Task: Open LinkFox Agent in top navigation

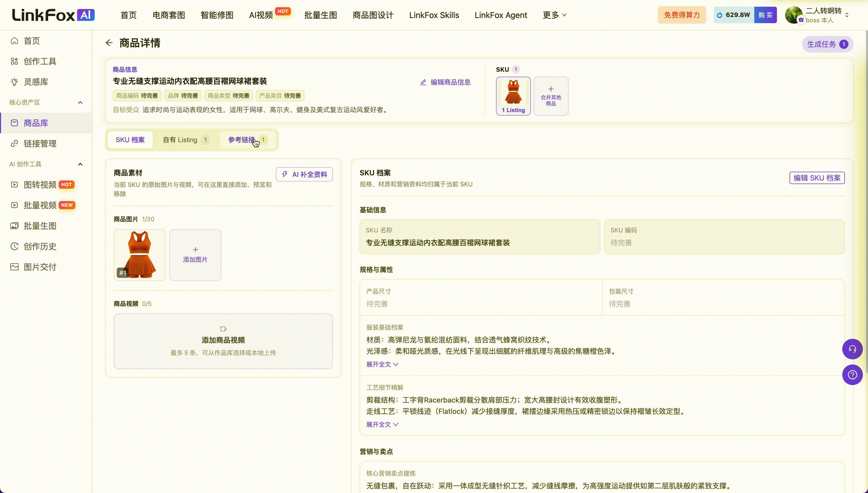Action: [x=501, y=15]
